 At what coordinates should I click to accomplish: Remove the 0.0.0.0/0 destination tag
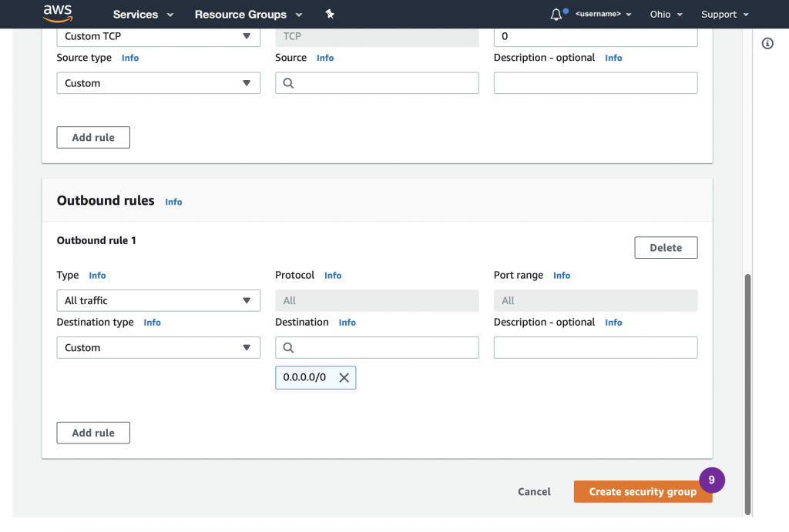pyautogui.click(x=344, y=377)
